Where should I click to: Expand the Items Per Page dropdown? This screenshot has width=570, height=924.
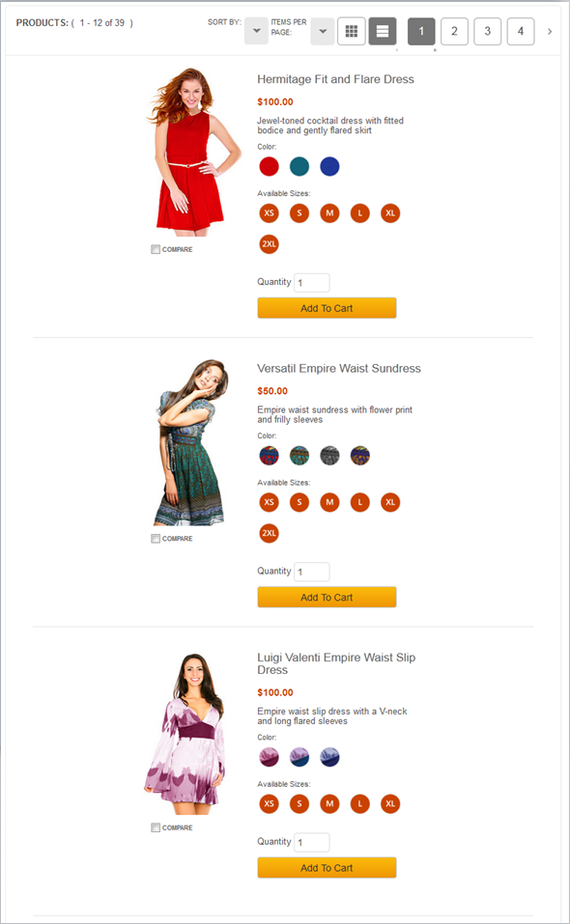pyautogui.click(x=323, y=31)
